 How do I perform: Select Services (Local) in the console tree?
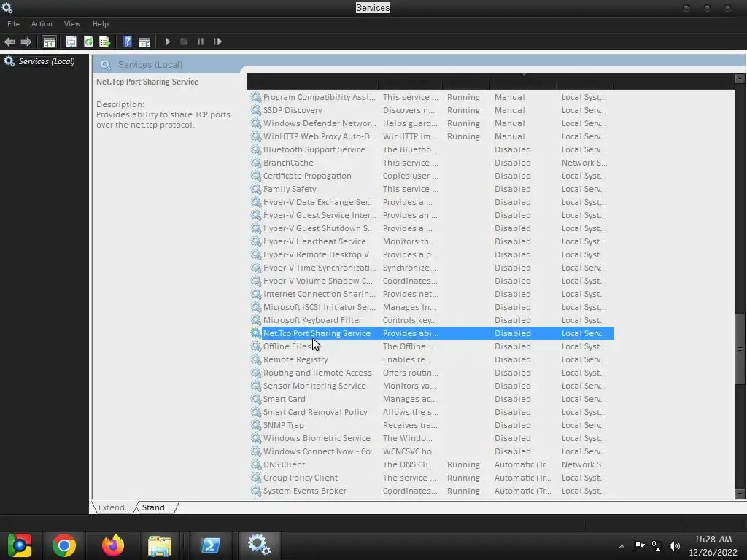46,61
